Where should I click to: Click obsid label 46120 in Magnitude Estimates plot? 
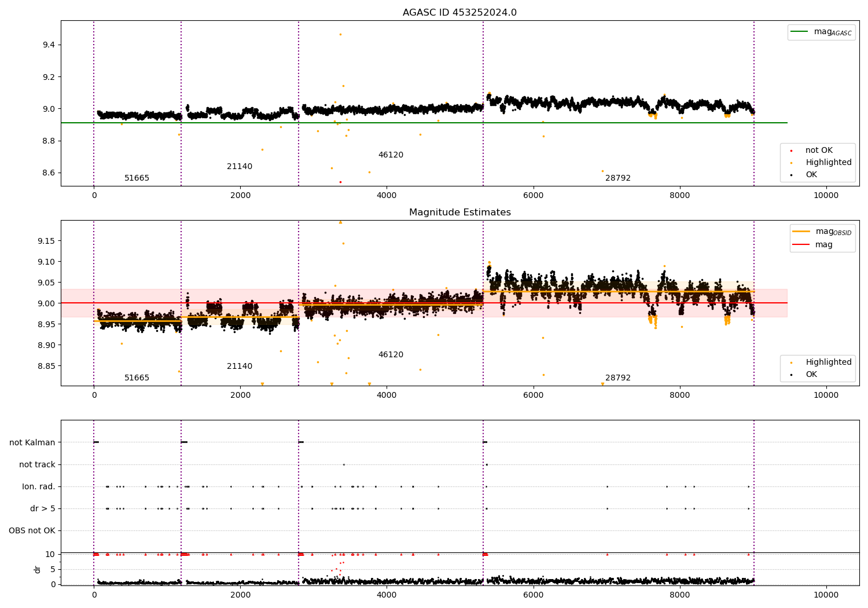[391, 355]
